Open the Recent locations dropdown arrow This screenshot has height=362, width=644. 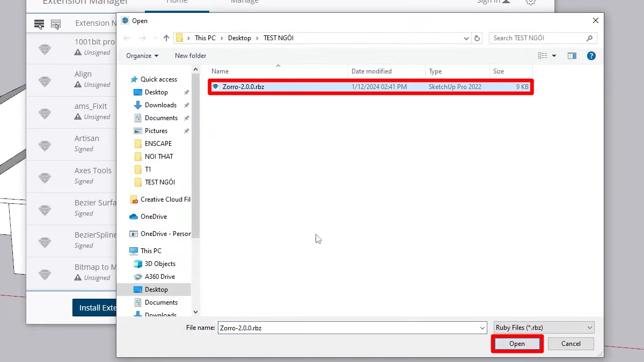click(155, 39)
